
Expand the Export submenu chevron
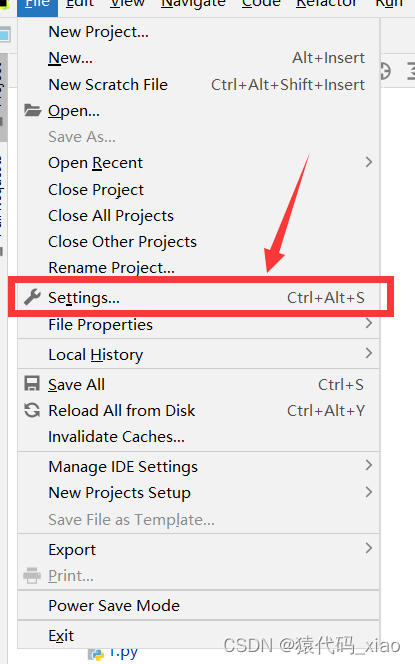click(369, 548)
